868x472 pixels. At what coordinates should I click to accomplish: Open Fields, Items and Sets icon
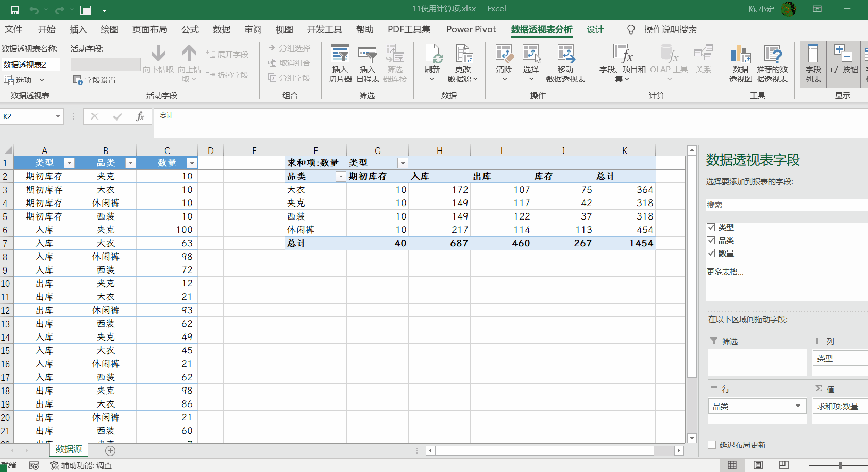(623, 54)
